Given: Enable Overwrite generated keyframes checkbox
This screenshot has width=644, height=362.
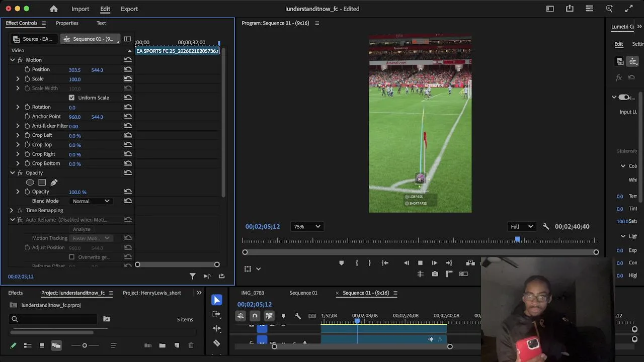Looking at the screenshot, I should (71, 257).
